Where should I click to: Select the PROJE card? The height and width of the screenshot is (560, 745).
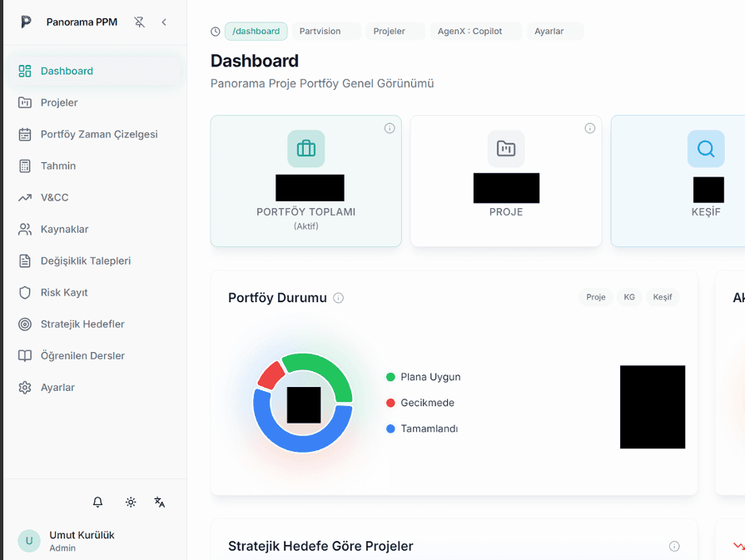pos(506,181)
